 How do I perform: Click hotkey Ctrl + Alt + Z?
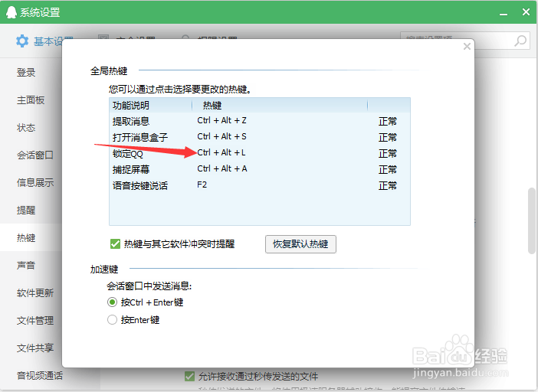221,121
